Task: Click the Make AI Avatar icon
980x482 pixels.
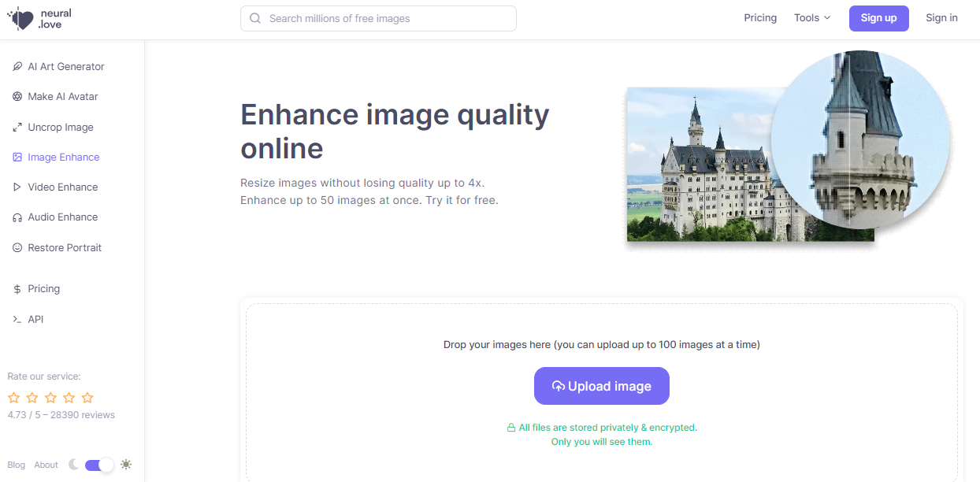Action: click(x=17, y=97)
